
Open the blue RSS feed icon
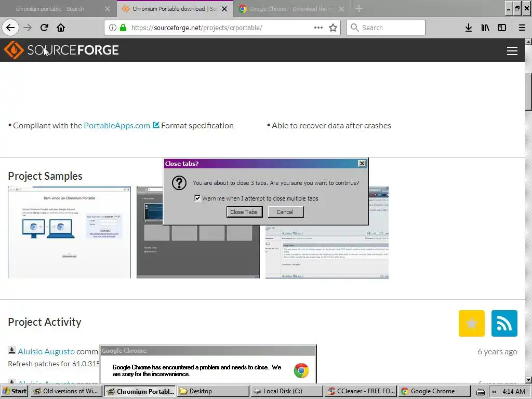(x=504, y=323)
